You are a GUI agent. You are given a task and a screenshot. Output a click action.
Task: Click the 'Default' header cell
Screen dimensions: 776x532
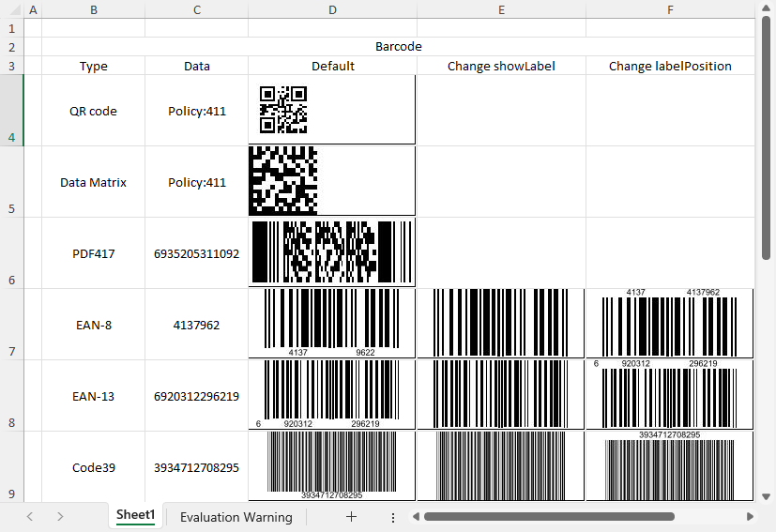[x=332, y=66]
